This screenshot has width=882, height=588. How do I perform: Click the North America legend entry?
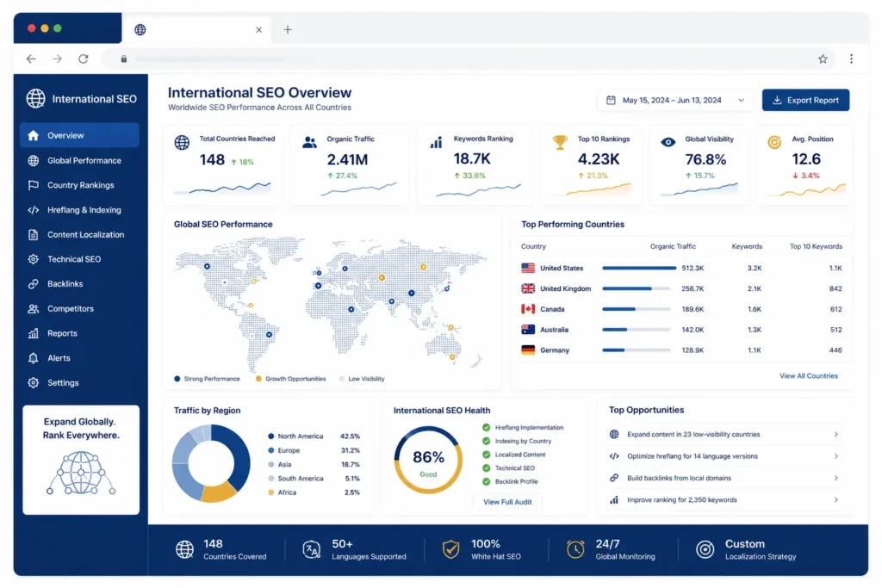[315, 436]
